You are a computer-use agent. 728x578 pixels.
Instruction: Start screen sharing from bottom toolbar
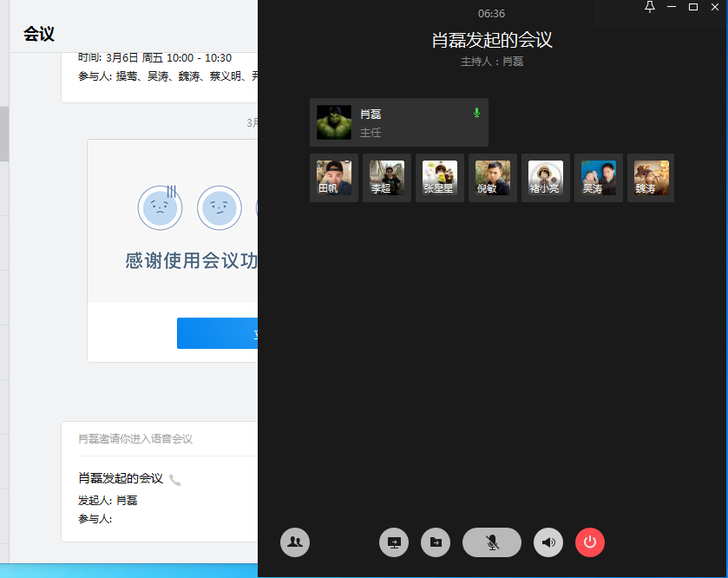[394, 542]
